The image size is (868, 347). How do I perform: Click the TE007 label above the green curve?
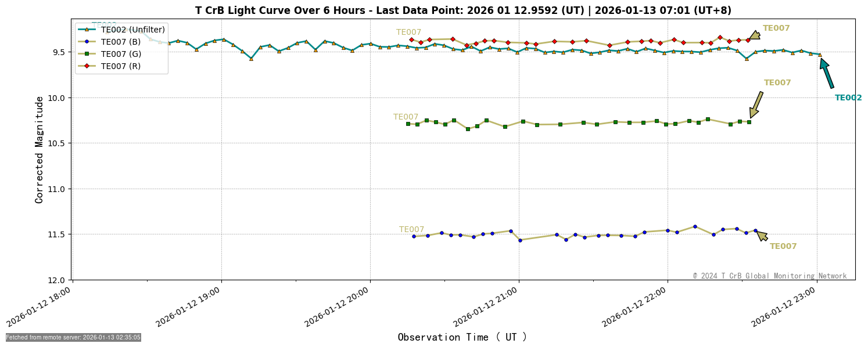pos(406,116)
